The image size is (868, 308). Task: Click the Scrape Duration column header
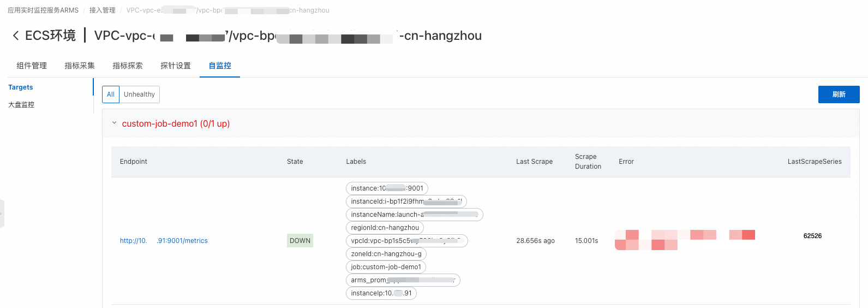[588, 162]
